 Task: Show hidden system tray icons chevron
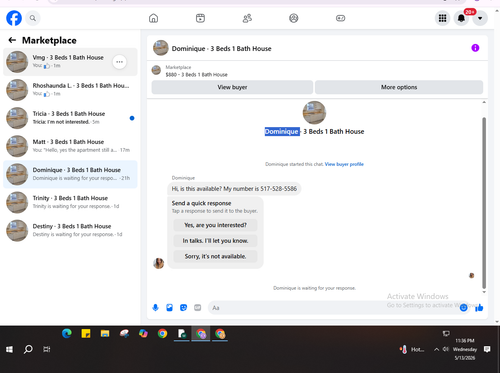tap(436, 349)
